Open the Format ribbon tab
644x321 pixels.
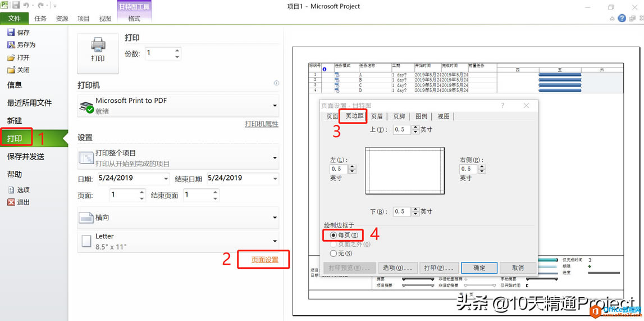click(x=134, y=19)
